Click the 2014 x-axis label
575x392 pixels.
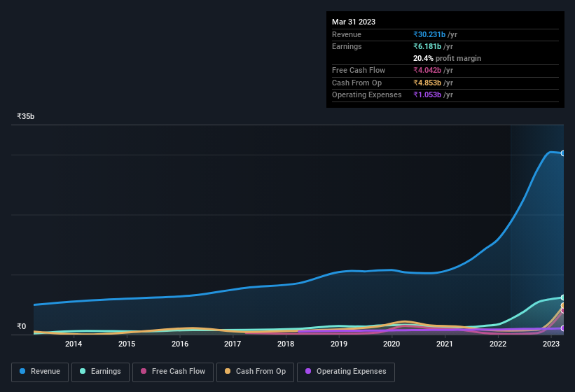[74, 344]
